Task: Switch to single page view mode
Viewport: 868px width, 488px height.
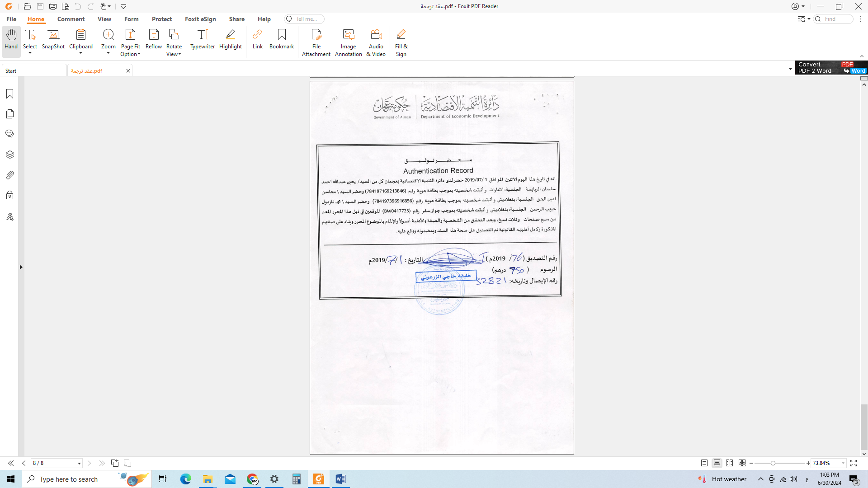Action: pos(704,463)
